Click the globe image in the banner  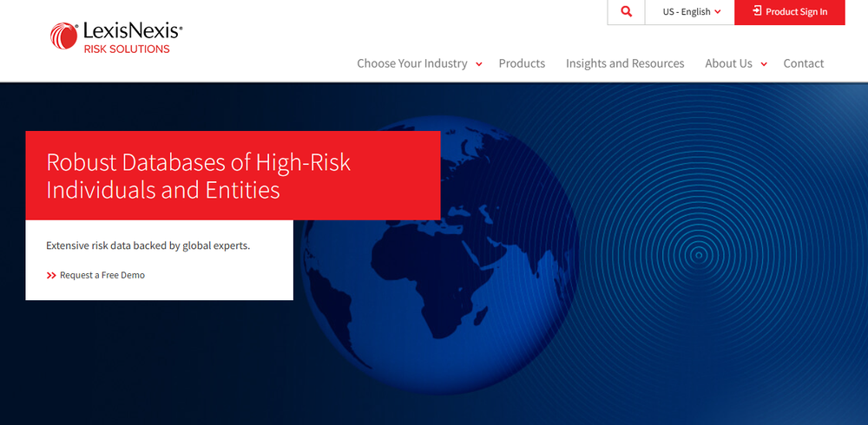tap(440, 254)
